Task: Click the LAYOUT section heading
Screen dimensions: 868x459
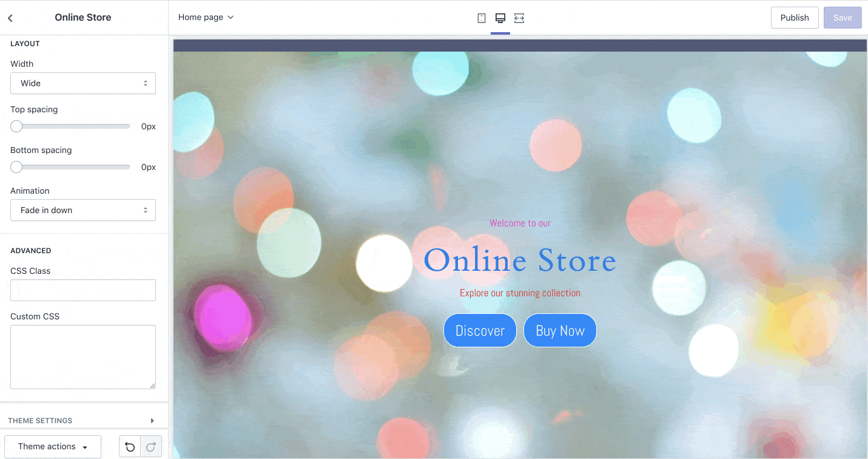Action: [x=25, y=44]
